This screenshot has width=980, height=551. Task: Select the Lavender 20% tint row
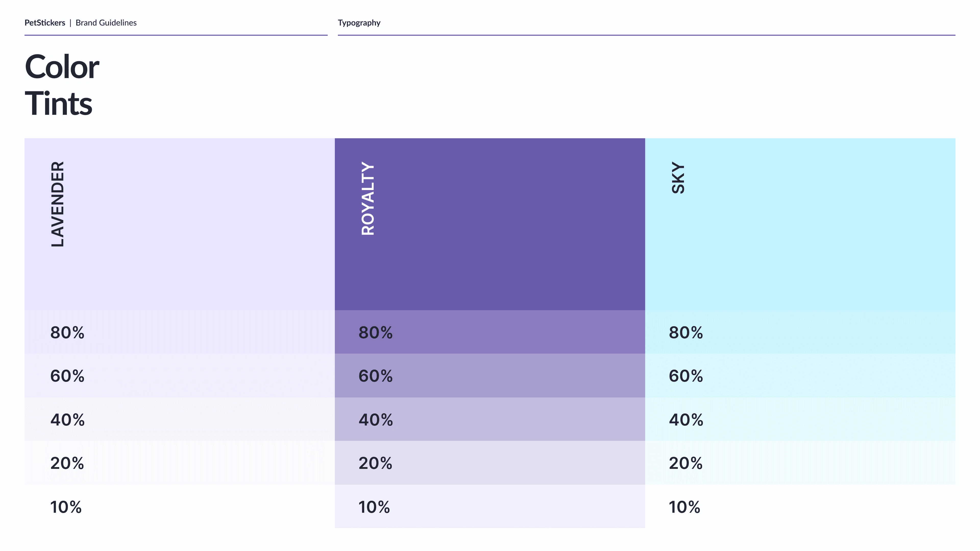click(180, 463)
